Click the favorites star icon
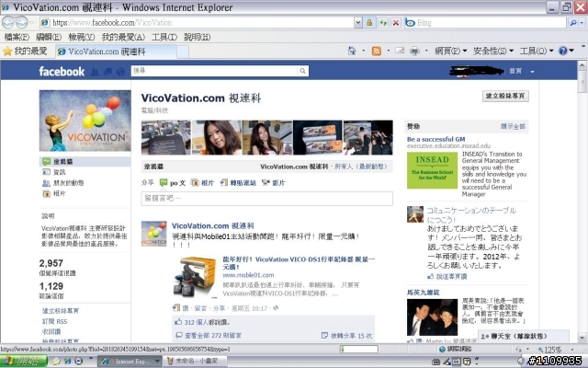588x368 pixels. coord(7,52)
